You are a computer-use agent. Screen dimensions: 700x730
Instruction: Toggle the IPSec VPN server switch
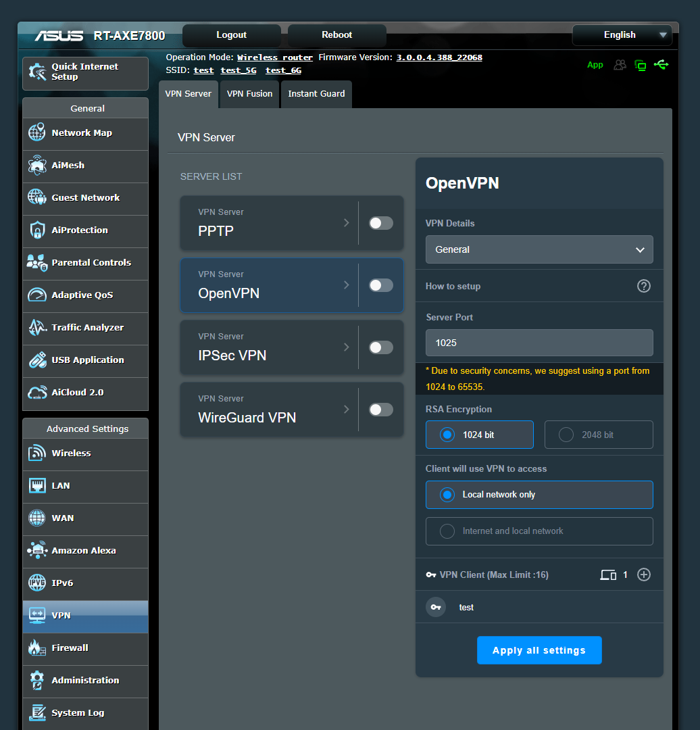point(380,347)
